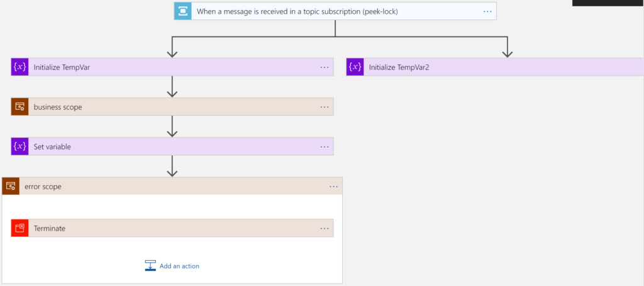The image size is (644, 286).
Task: Open ellipsis menu for Set variable
Action: [x=325, y=147]
